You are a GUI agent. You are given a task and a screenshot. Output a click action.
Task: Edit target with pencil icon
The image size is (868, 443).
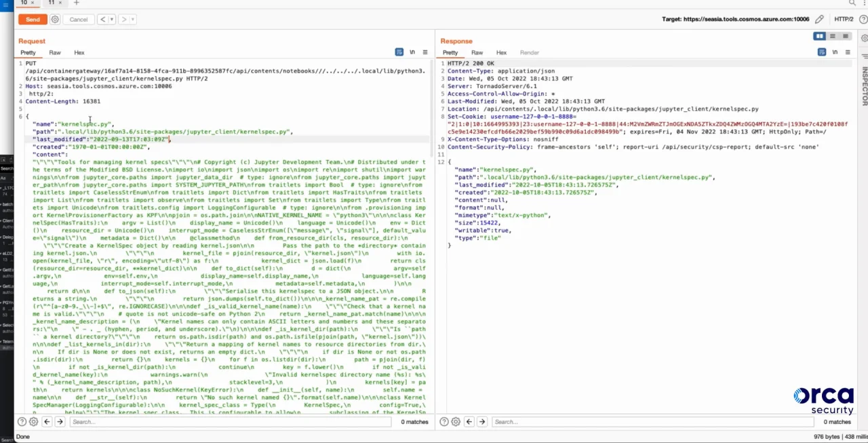pyautogui.click(x=820, y=20)
